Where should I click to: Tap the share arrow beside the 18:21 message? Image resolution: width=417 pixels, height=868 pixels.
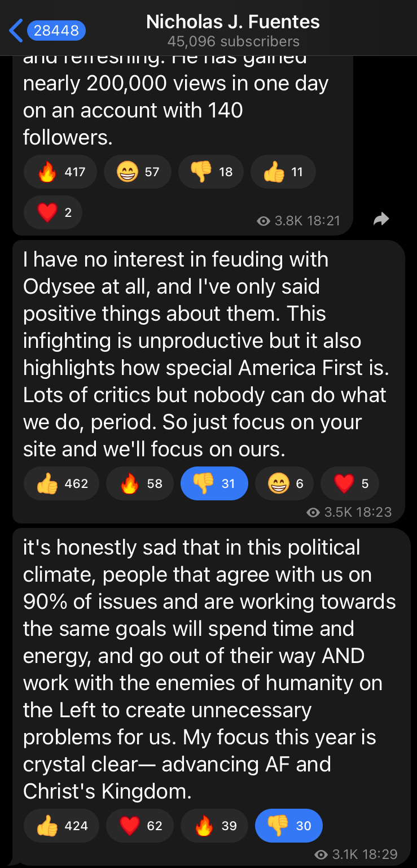[381, 219]
